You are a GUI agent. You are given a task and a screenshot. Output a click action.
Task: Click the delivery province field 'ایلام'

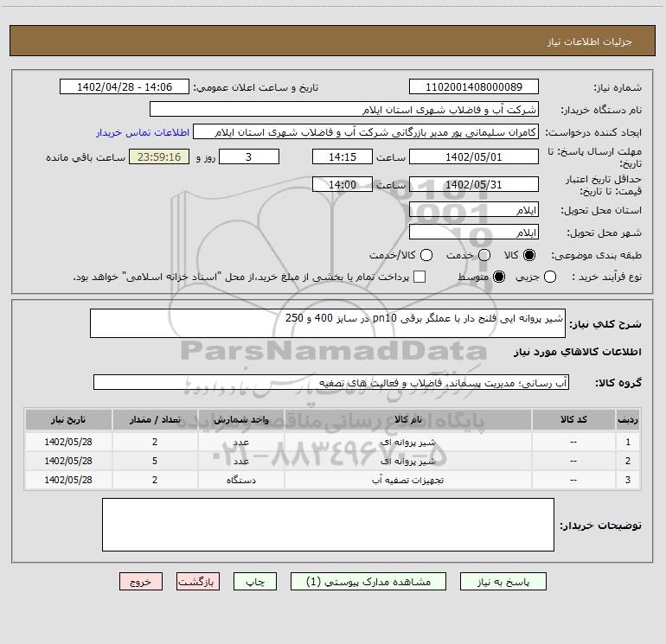[474, 210]
